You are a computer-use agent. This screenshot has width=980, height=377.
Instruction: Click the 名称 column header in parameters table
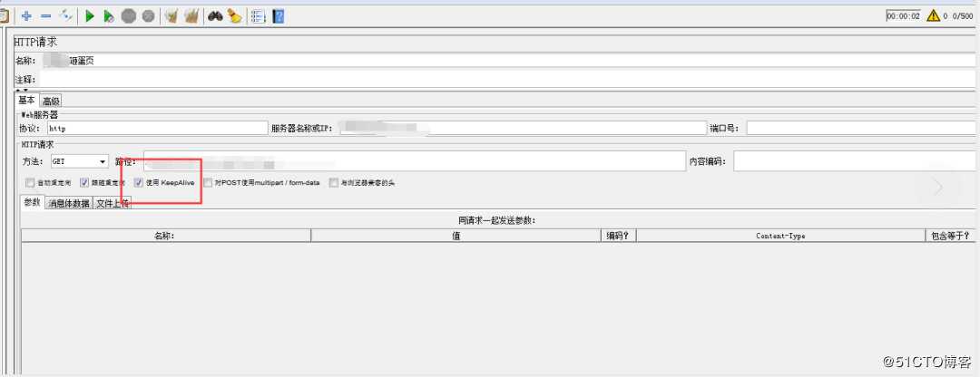(x=166, y=236)
